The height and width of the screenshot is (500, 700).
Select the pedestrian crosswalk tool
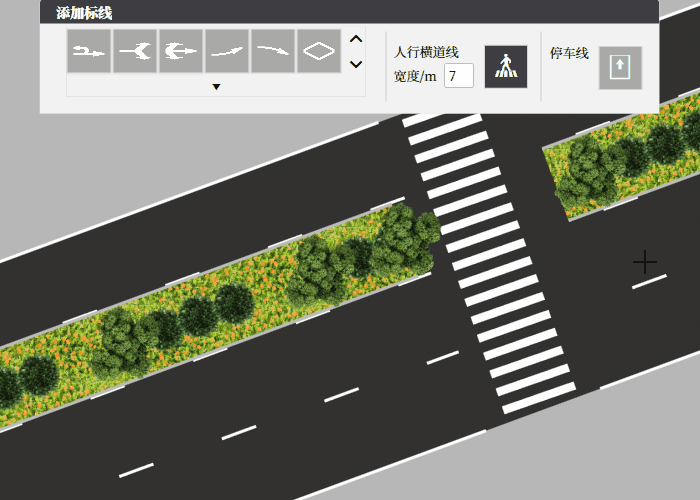point(506,67)
